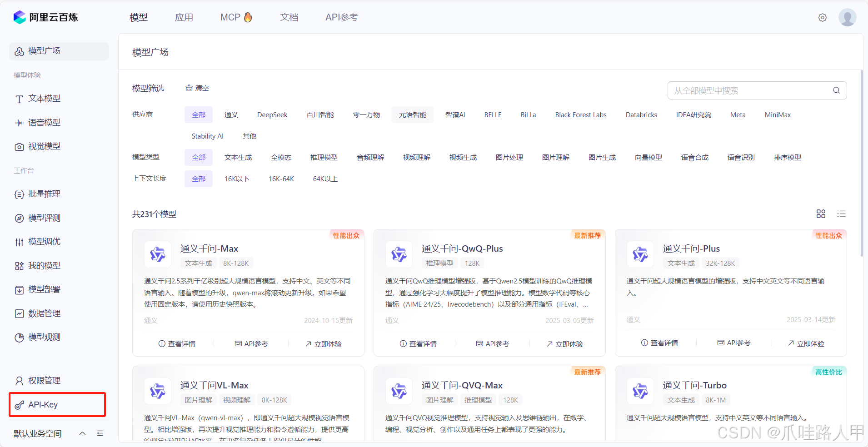Open the workspace switcher beside 默认业务空间
The width and height of the screenshot is (868, 447).
pos(100,433)
